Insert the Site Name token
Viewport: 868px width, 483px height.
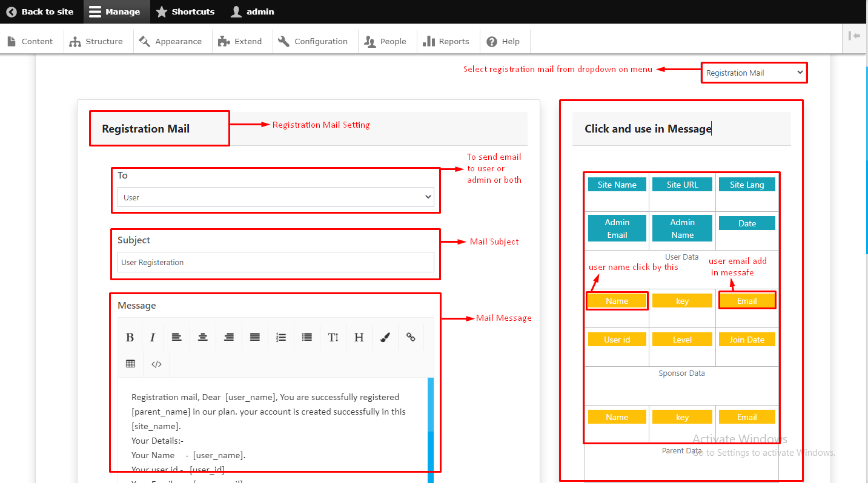(x=617, y=185)
